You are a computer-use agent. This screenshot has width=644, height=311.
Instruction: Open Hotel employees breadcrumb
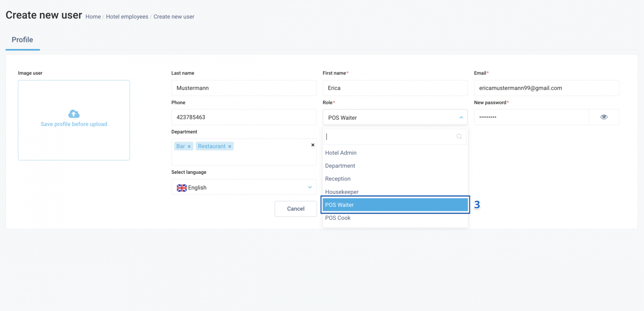click(x=127, y=17)
